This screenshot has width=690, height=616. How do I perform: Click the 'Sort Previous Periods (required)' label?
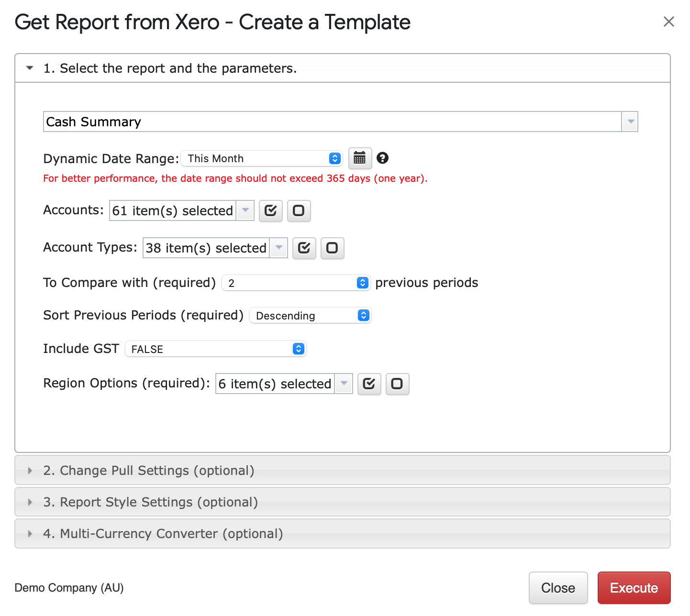144,316
